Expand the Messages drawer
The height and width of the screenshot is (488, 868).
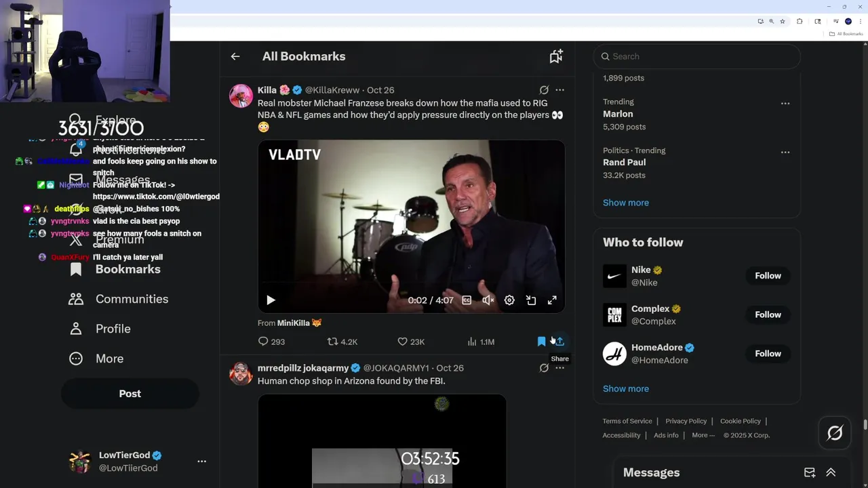click(831, 472)
